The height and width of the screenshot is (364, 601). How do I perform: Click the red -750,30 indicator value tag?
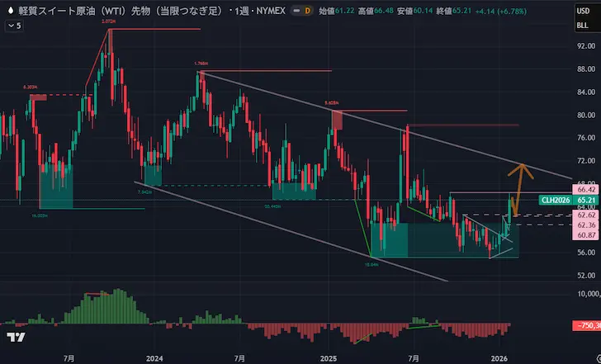click(x=586, y=326)
